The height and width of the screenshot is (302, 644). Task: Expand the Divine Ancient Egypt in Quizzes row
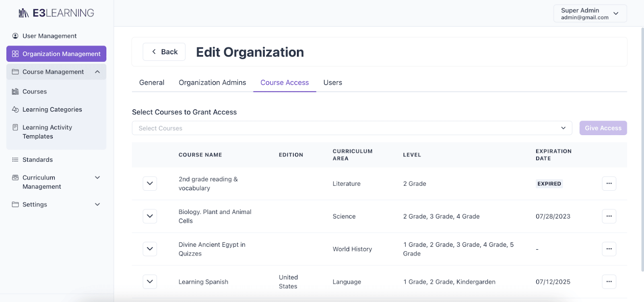point(150,249)
